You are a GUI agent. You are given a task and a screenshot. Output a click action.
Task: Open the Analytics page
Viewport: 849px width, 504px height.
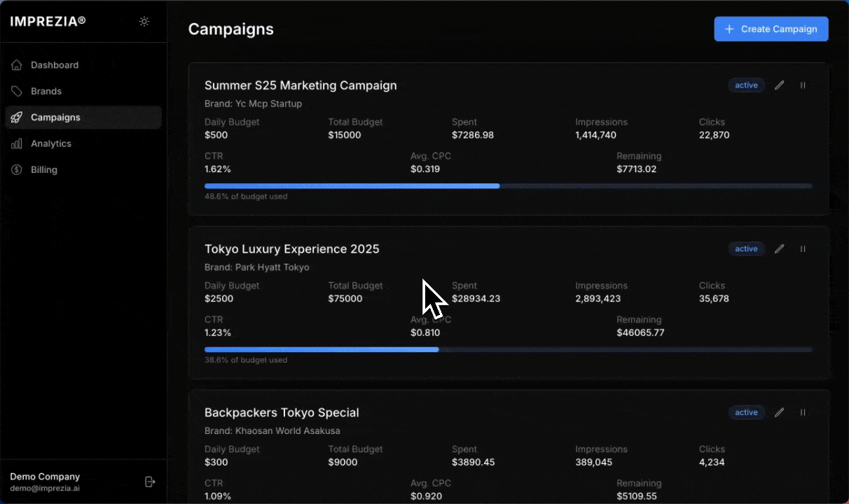(x=51, y=143)
